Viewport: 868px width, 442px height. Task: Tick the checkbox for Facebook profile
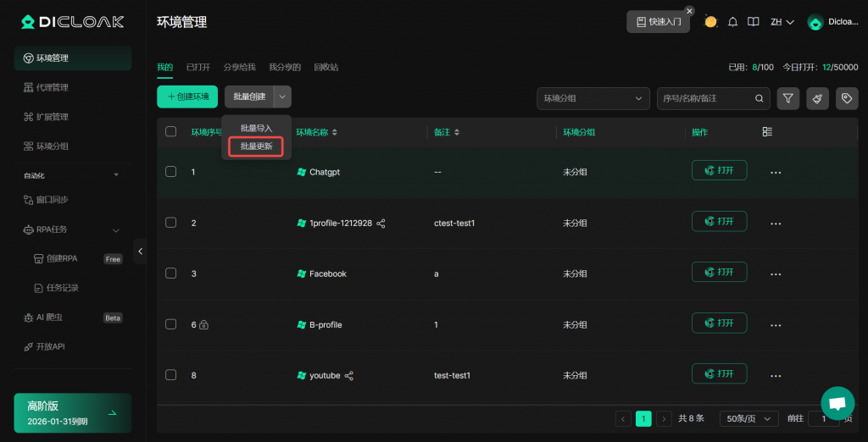tap(170, 273)
